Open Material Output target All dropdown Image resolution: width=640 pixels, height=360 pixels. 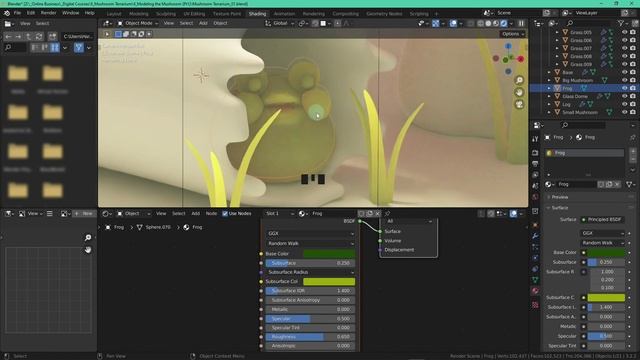(x=408, y=221)
